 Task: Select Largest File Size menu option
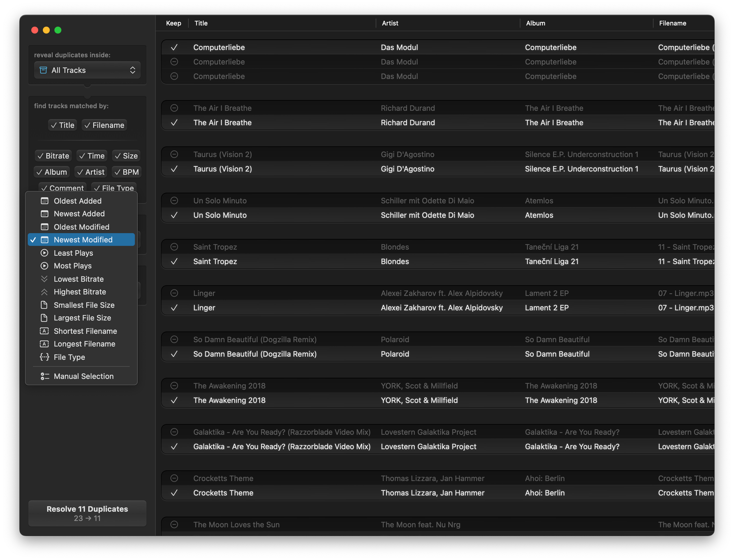pos(82,318)
